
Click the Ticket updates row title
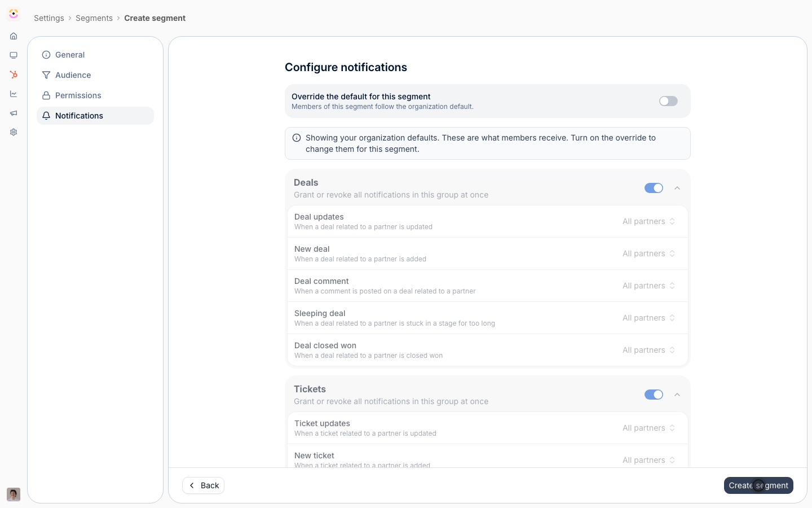(x=322, y=423)
